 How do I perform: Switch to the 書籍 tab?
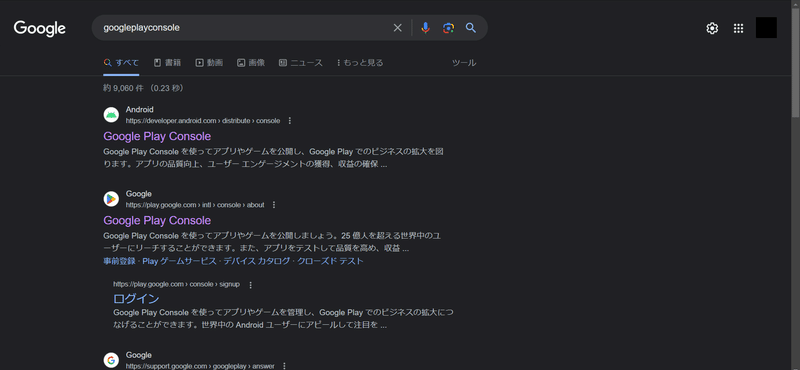click(167, 63)
